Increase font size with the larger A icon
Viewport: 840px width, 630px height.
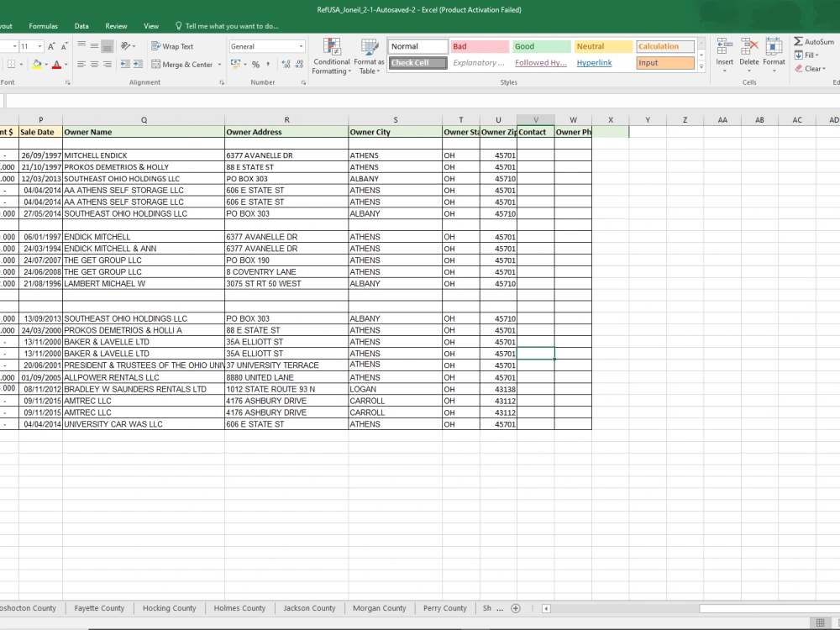coord(51,46)
